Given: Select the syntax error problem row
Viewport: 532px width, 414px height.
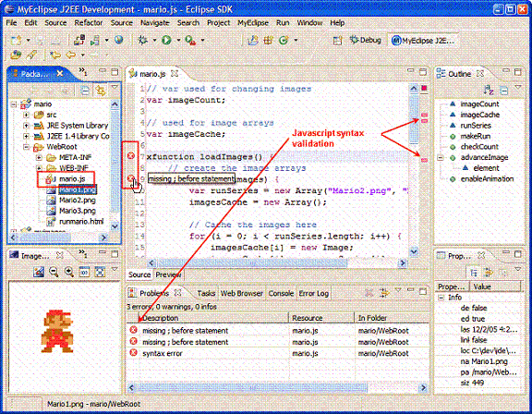Looking at the screenshot, I should (277, 353).
